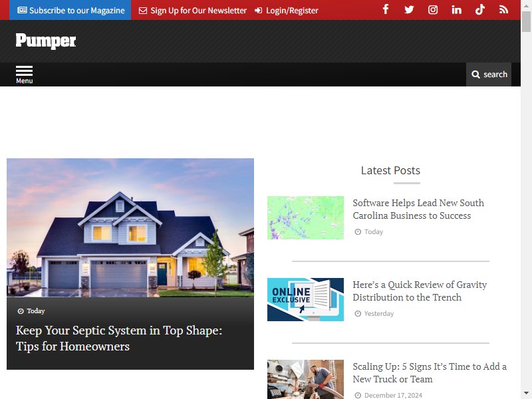Viewport: 532px width, 399px height.
Task: Open the worker with hose thumbnail
Action: [x=305, y=379]
